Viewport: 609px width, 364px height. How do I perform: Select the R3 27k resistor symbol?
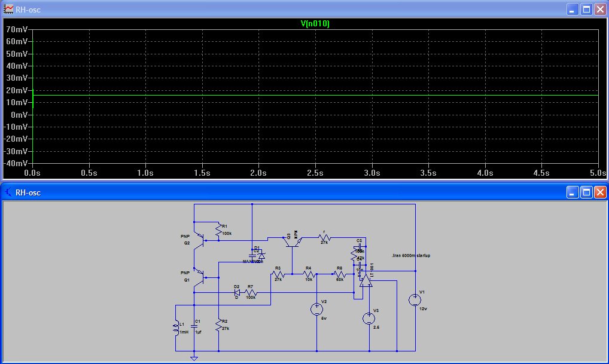pos(278,274)
